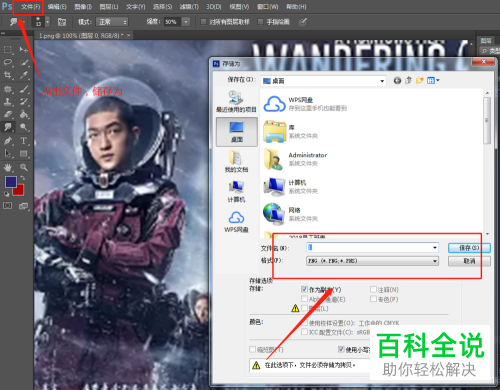Open the 3D (D) menu
The height and width of the screenshot is (390, 500).
pos(214,7)
